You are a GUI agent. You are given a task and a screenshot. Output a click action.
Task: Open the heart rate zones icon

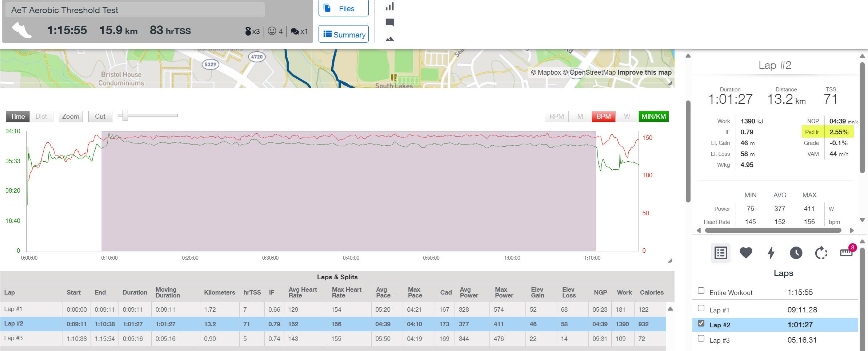pyautogui.click(x=746, y=253)
